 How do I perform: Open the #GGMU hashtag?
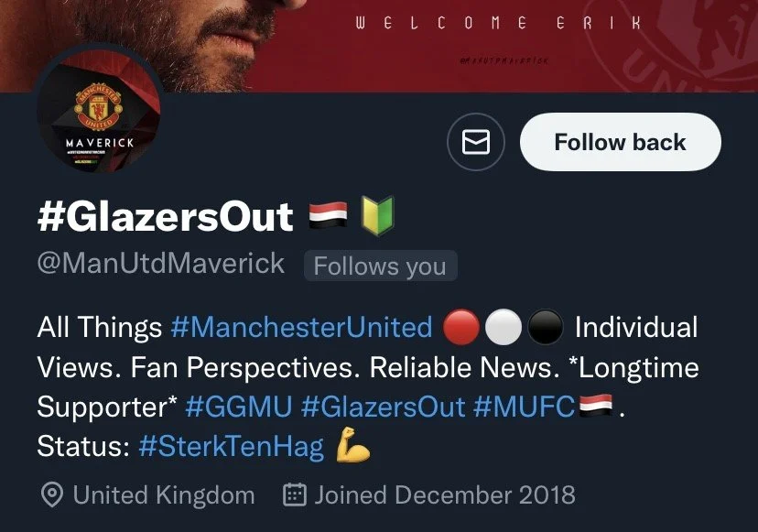coord(239,407)
